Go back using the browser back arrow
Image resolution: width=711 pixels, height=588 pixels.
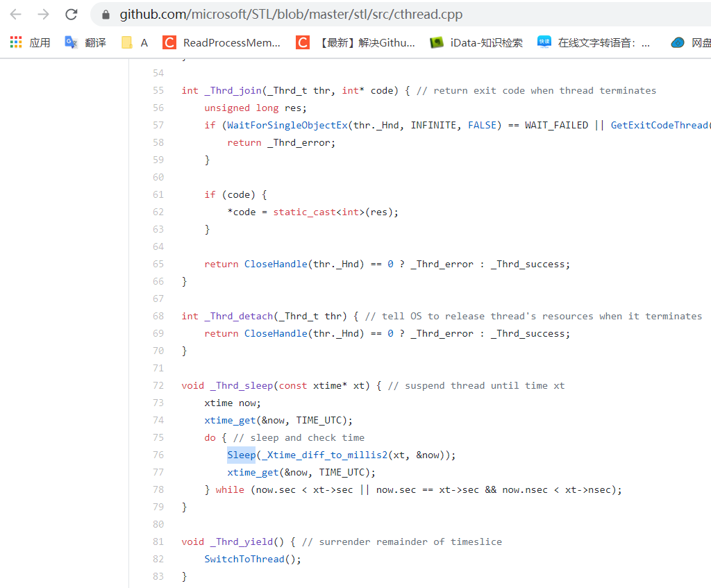point(16,15)
